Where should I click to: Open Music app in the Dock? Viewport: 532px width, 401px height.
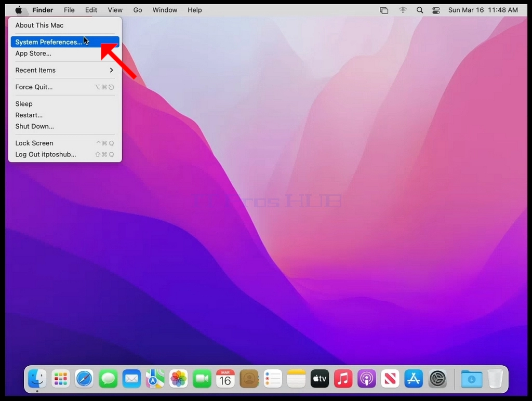(x=343, y=379)
